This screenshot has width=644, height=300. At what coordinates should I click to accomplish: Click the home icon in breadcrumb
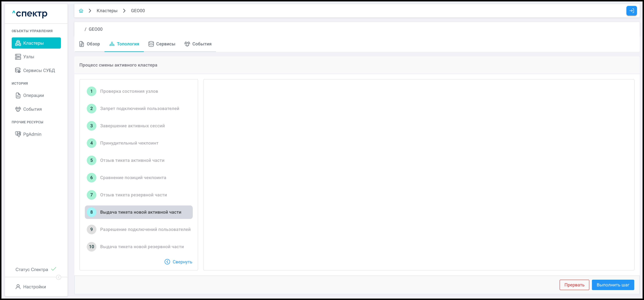click(x=81, y=11)
